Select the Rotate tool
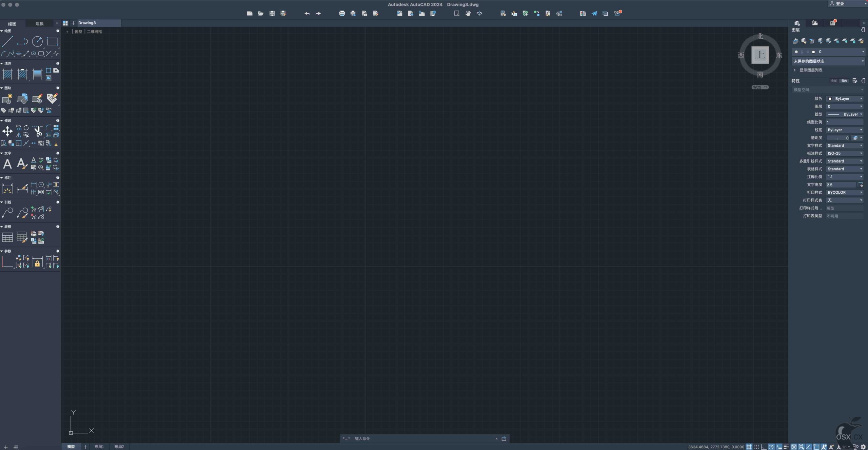The image size is (868, 450). click(26, 128)
